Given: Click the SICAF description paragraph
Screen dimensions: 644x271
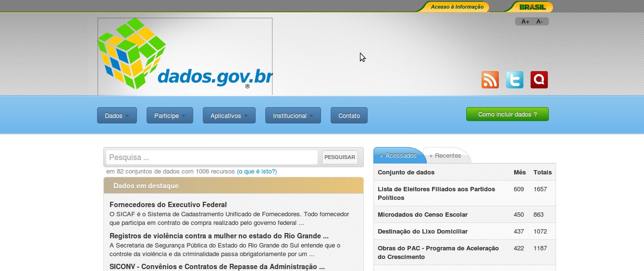Looking at the screenshot, I should click(230, 219).
